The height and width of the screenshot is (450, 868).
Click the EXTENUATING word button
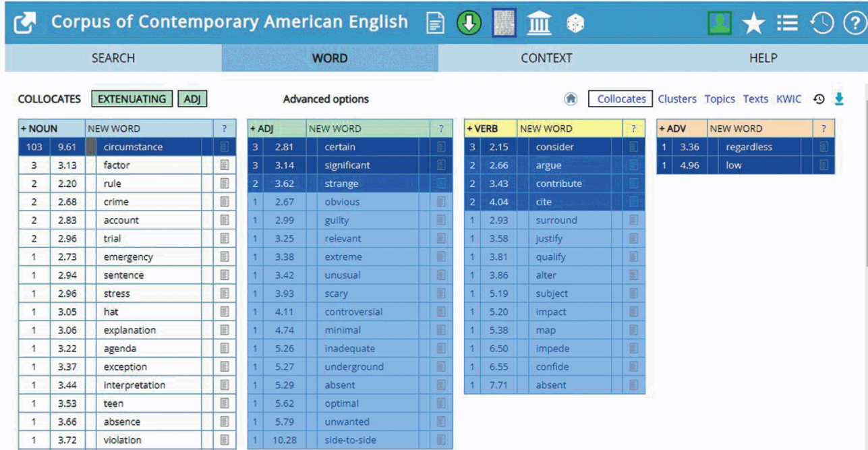[132, 99]
